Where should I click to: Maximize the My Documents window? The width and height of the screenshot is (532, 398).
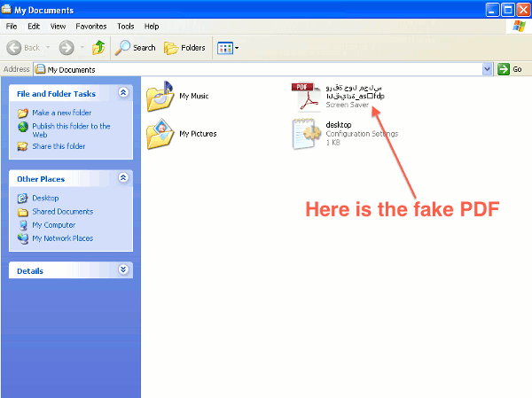coord(508,10)
